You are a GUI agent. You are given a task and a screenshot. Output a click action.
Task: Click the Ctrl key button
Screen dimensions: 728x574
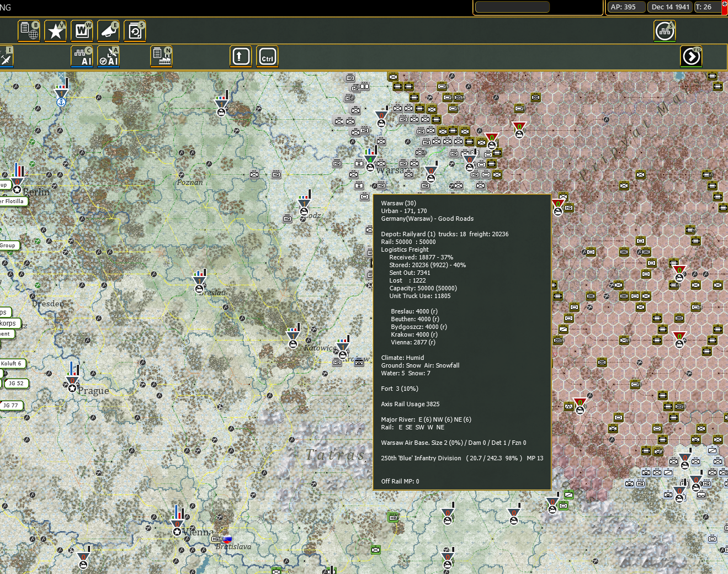pyautogui.click(x=267, y=57)
